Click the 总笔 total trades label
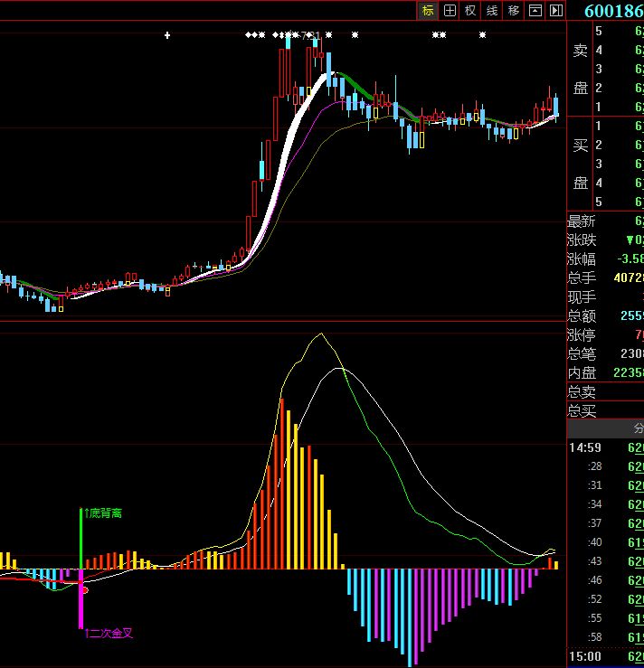644x668 pixels. click(x=582, y=353)
